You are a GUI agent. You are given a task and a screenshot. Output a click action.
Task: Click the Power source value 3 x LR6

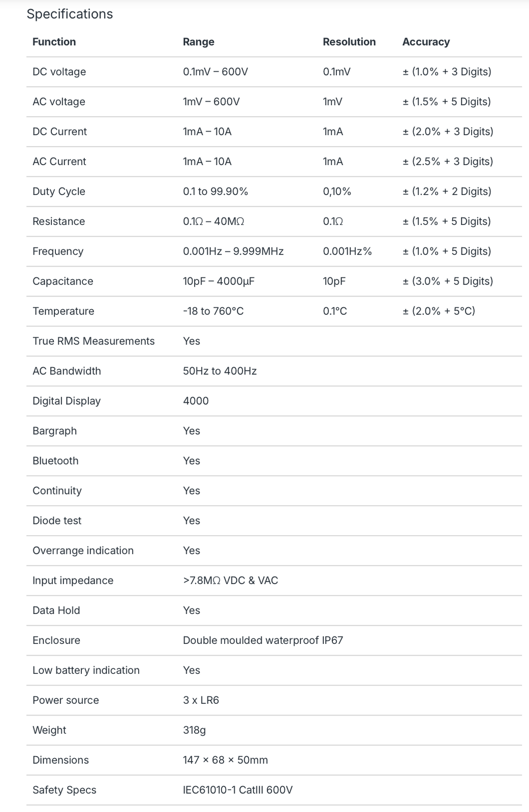(201, 700)
